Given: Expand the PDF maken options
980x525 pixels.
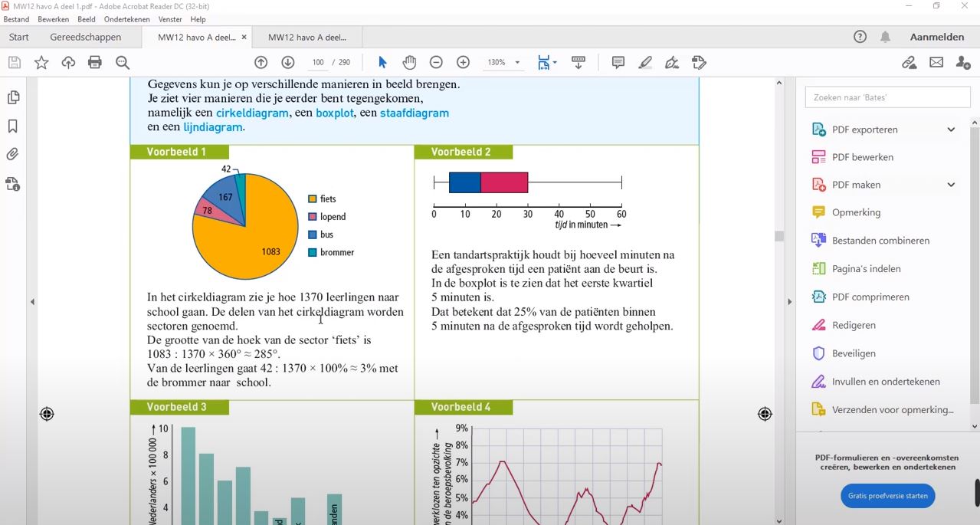Looking at the screenshot, I should 951,185.
